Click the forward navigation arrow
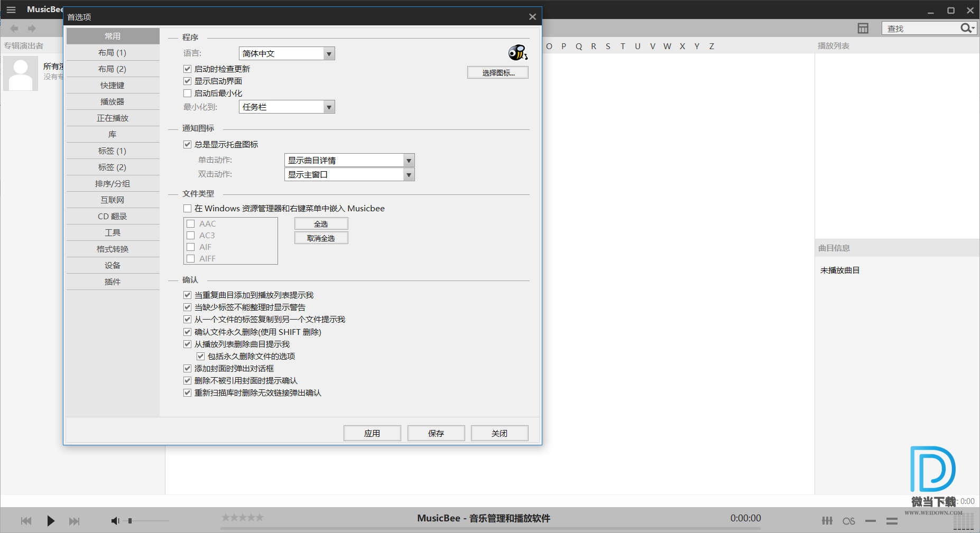 (x=32, y=29)
